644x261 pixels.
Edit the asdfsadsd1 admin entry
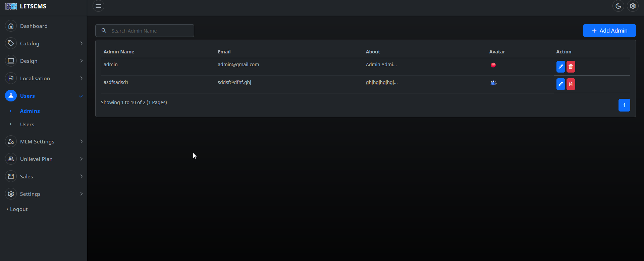560,84
